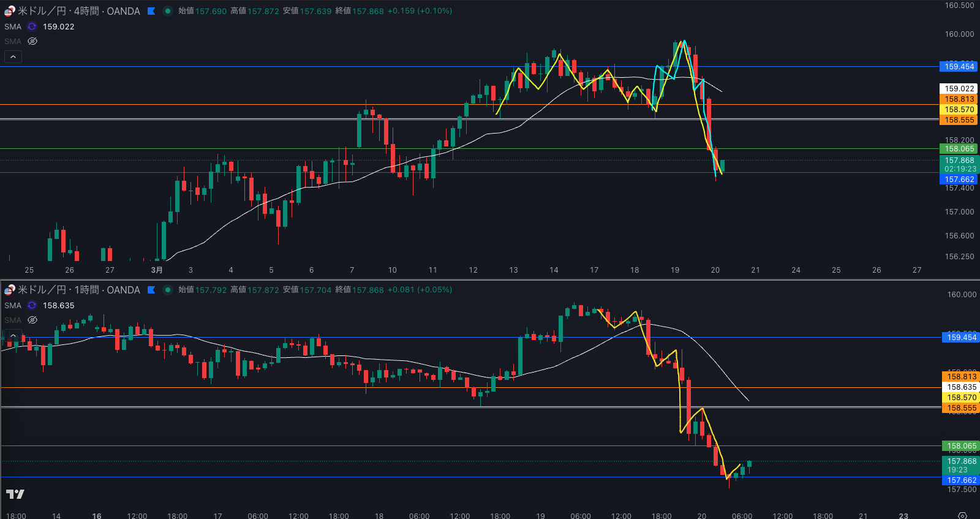This screenshot has height=519, width=980.
Task: Click the TradingView logo in lower chart
Action: pyautogui.click(x=15, y=494)
